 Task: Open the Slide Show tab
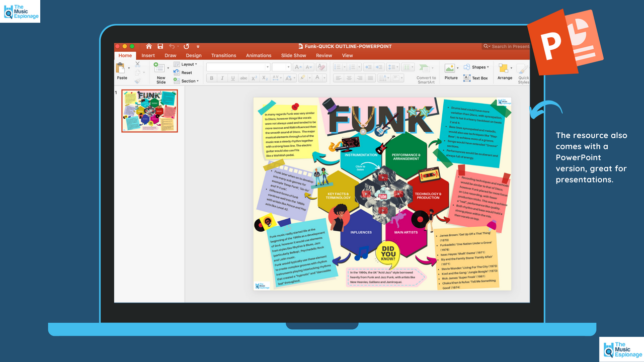pos(293,55)
